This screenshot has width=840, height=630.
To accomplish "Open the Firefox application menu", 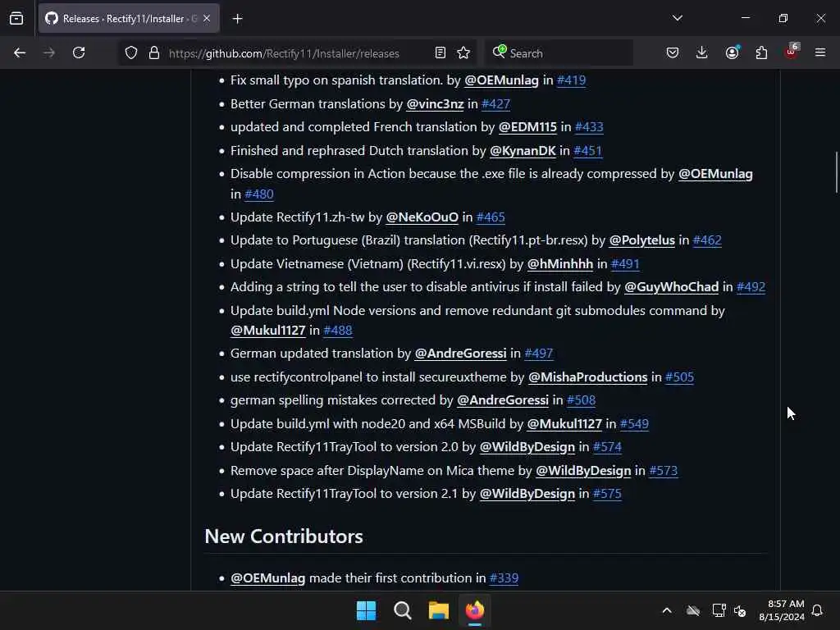I will (x=820, y=53).
